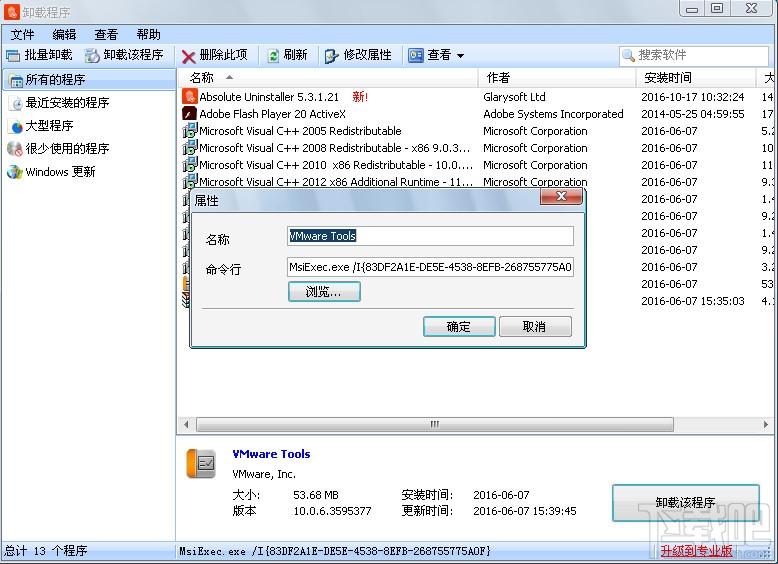Click the status bar MsiExec.exe command text
Image resolution: width=778 pixels, height=564 pixels.
tap(335, 551)
